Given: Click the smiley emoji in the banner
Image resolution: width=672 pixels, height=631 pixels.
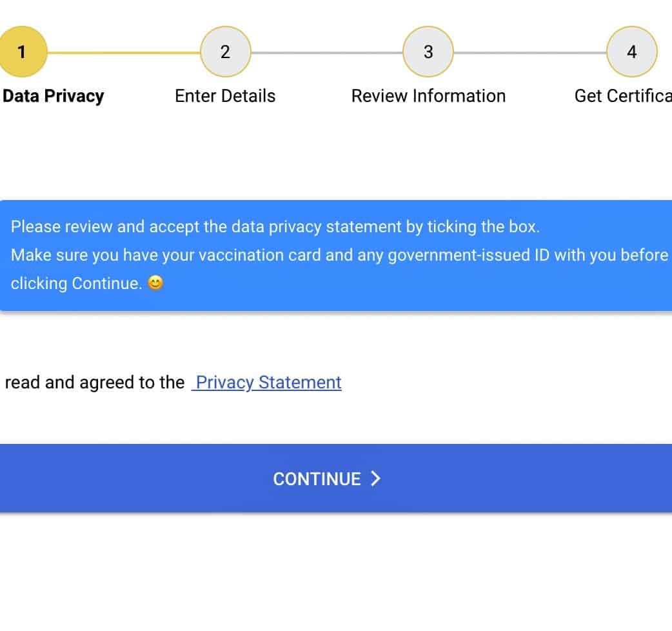Looking at the screenshot, I should tap(155, 283).
